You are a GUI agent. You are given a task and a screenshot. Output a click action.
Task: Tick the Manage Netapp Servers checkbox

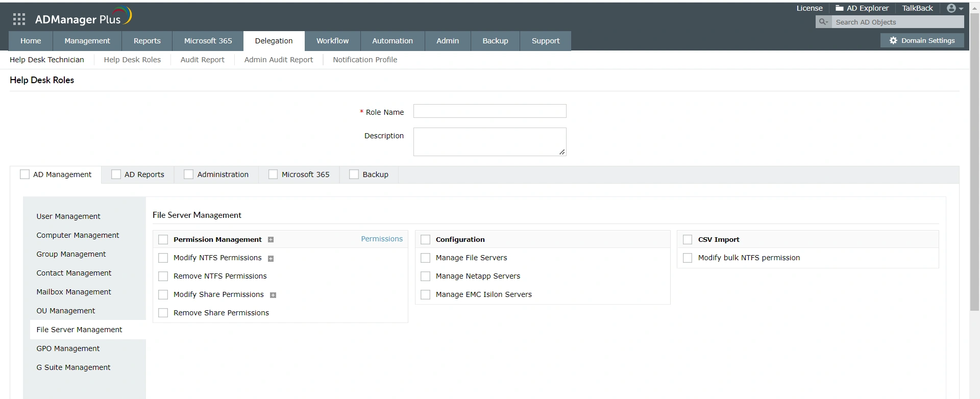(426, 276)
